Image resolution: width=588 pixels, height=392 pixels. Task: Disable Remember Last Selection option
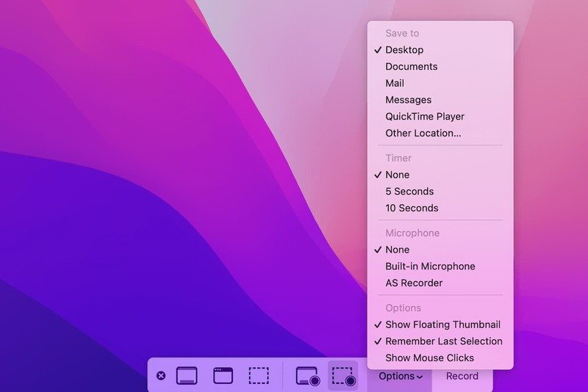point(443,341)
